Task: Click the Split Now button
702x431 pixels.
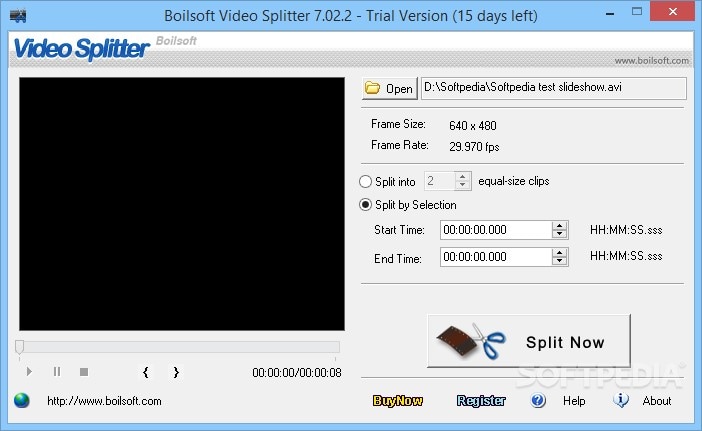Action: [x=529, y=342]
